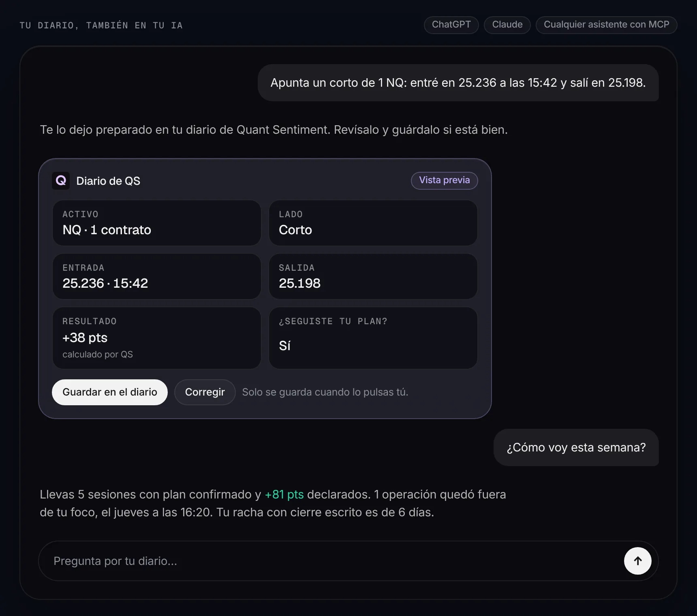Click the QS logo icon in the diary card
This screenshot has height=616, width=697.
coord(61,181)
